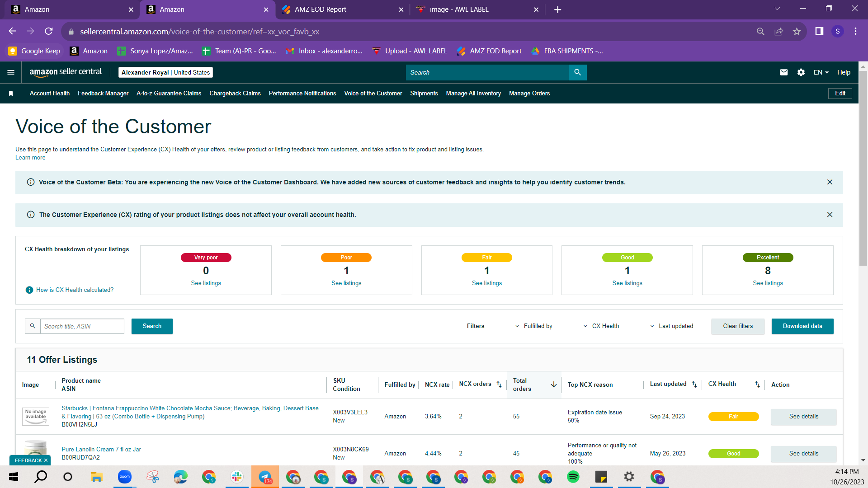Click See details for Starbucks Fontana listing
This screenshot has width=868, height=488.
[x=803, y=417]
